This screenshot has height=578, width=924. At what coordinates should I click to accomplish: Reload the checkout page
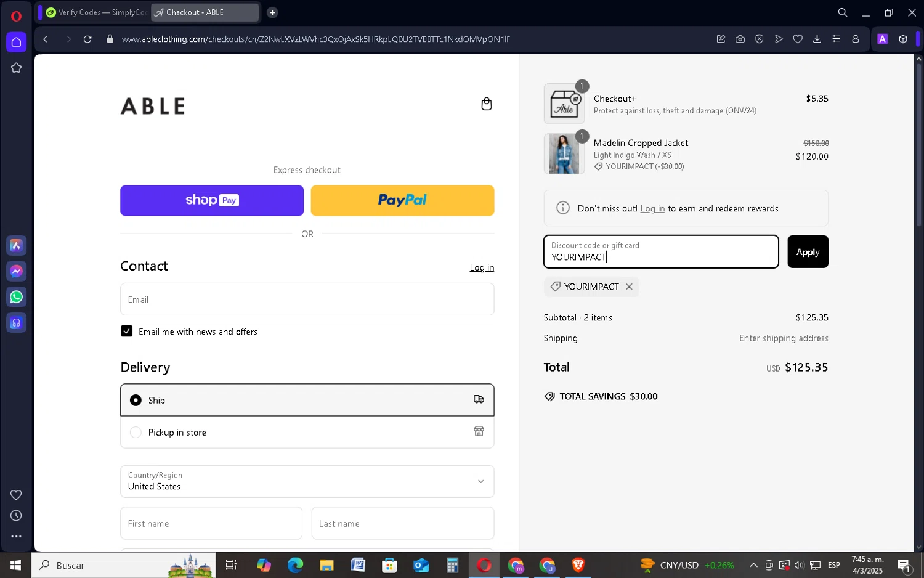[87, 39]
